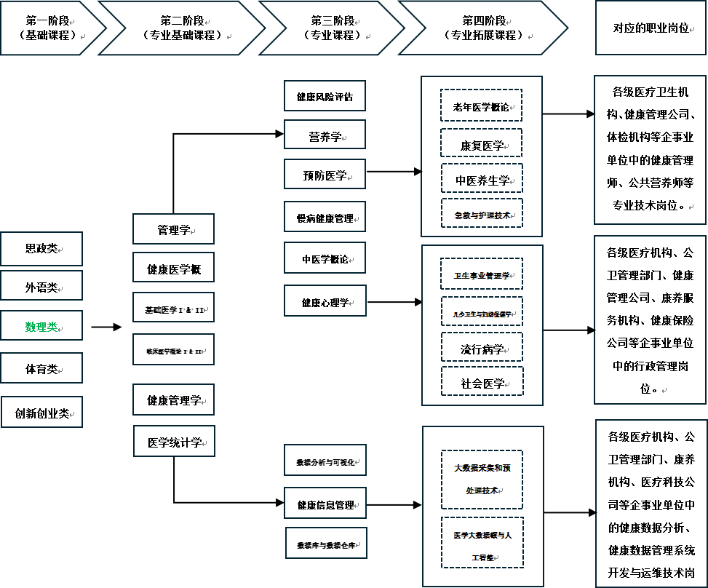This screenshot has width=708, height=588.
Task: Select the second chevron arrow in header row
Action: point(182,28)
